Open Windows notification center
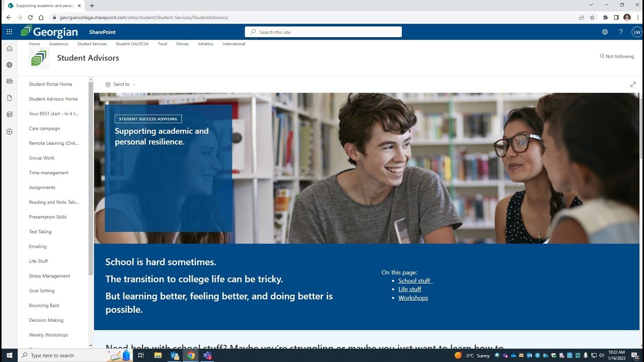 [635, 355]
